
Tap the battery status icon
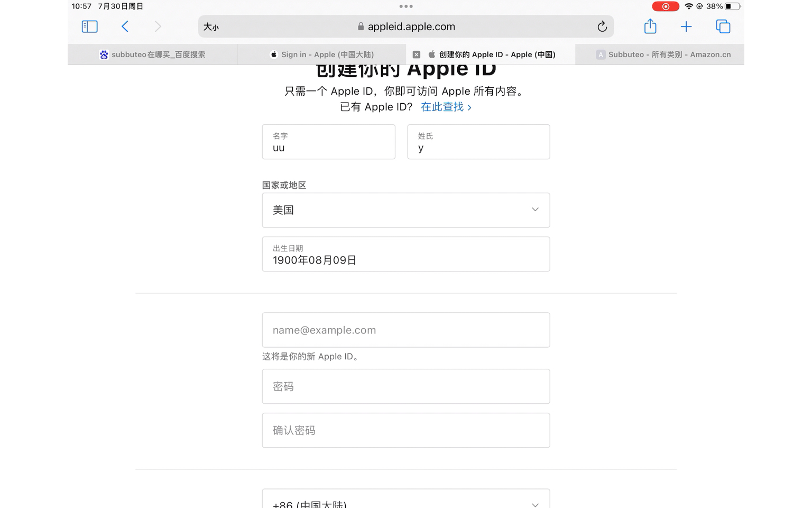(x=733, y=6)
